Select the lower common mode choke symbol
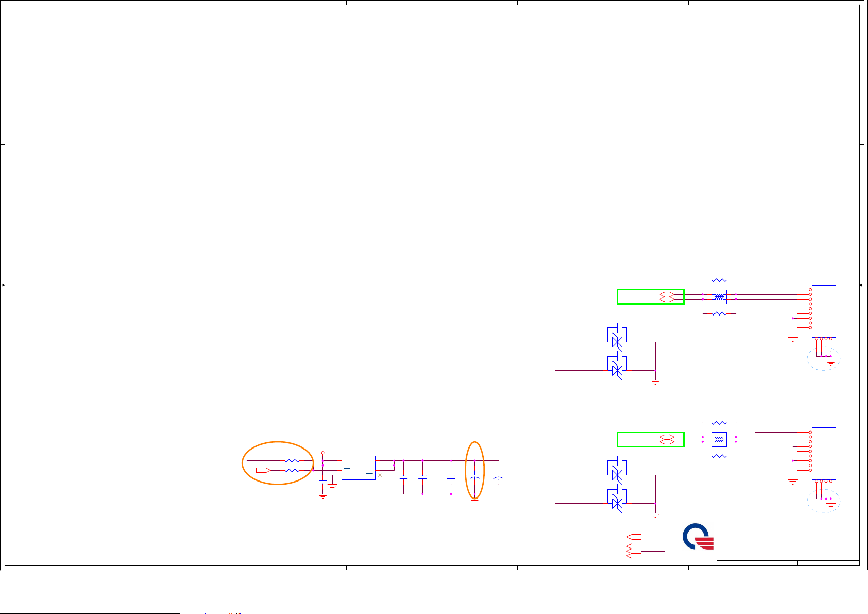Image resolution: width=868 pixels, height=614 pixels. tap(719, 439)
